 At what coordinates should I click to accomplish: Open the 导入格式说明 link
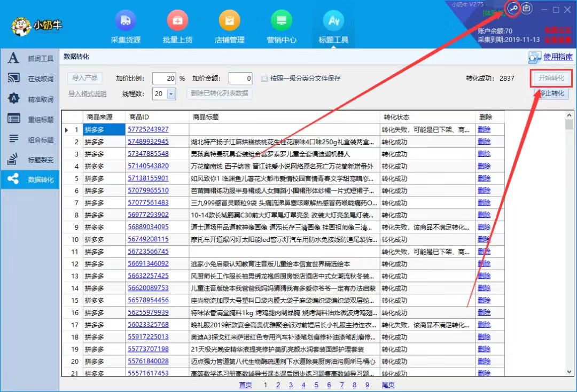pyautogui.click(x=87, y=94)
